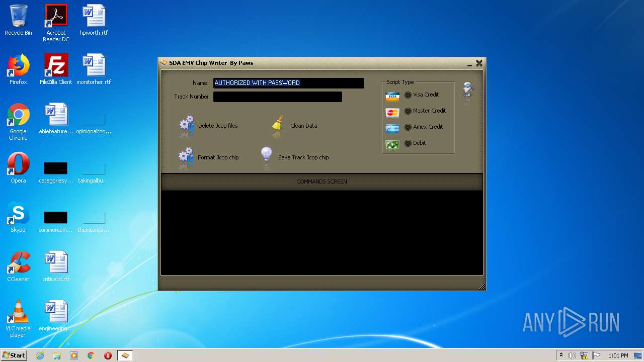
Task: Close the SDA EMV Chip Writer window
Action: click(x=479, y=63)
